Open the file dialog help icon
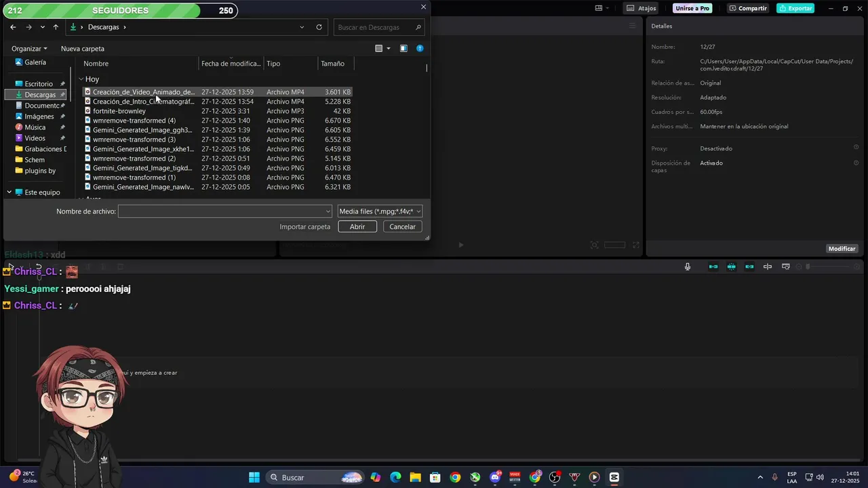The height and width of the screenshot is (488, 868). pyautogui.click(x=420, y=49)
